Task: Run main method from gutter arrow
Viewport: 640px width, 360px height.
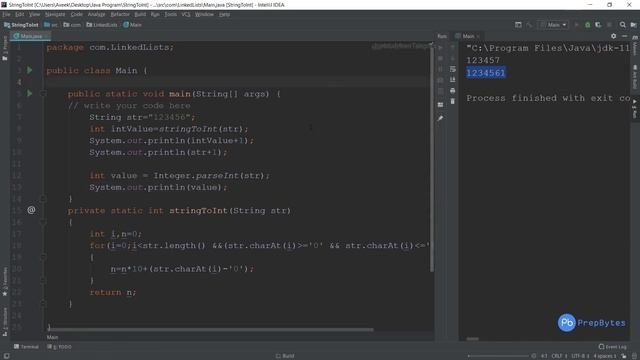Action: (x=29, y=93)
